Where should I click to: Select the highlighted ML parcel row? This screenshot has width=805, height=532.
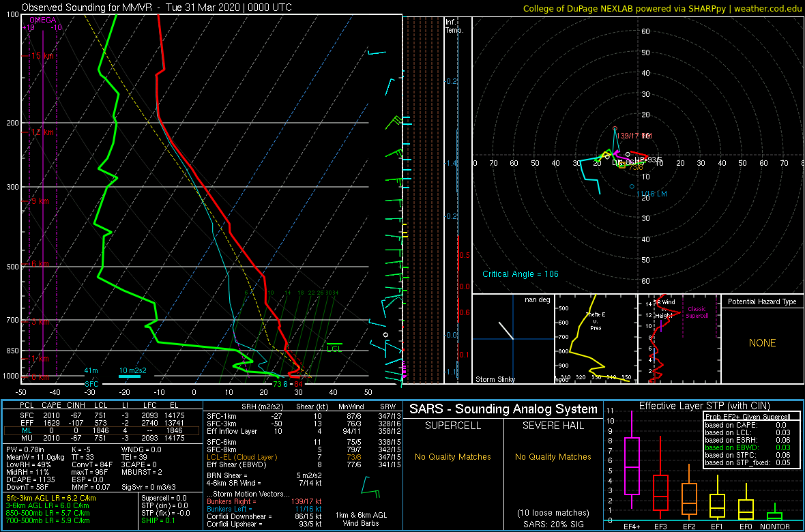pos(102,430)
